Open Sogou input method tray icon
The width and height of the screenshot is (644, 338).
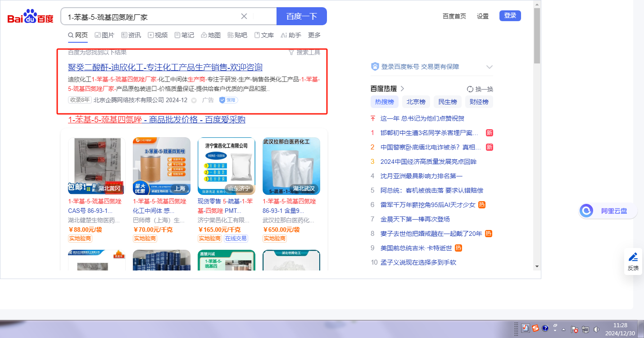(x=535, y=329)
